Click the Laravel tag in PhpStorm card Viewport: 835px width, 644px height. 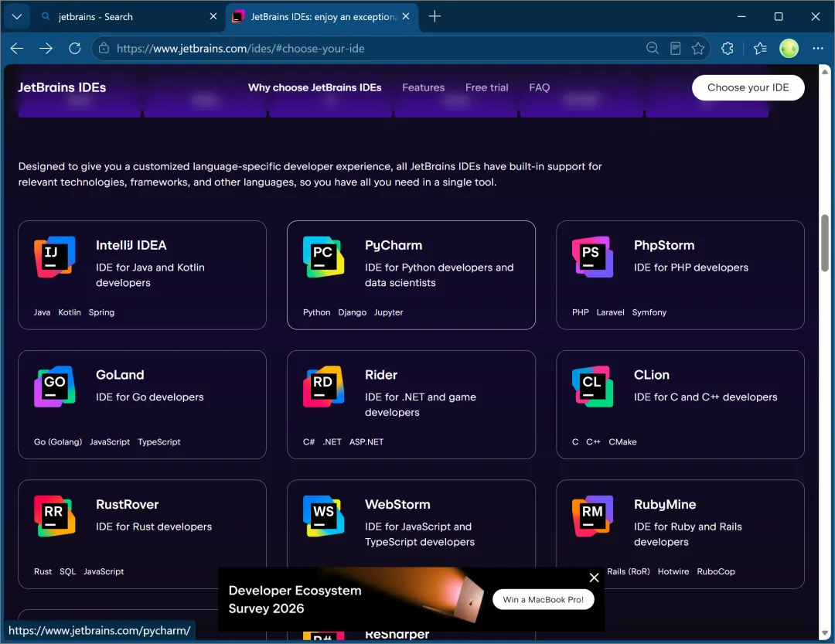tap(610, 312)
